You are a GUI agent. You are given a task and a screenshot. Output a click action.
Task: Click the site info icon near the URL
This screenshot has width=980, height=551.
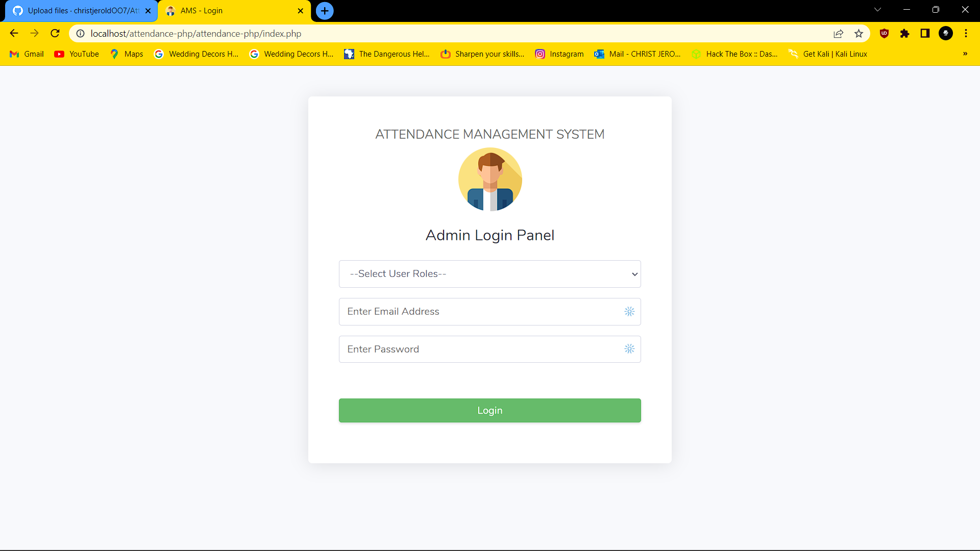click(x=80, y=33)
